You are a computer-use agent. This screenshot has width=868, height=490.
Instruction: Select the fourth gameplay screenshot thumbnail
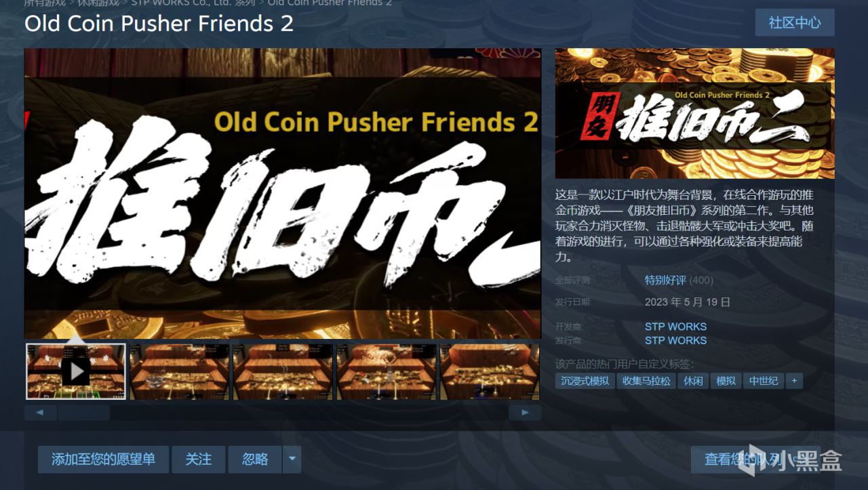pos(387,371)
